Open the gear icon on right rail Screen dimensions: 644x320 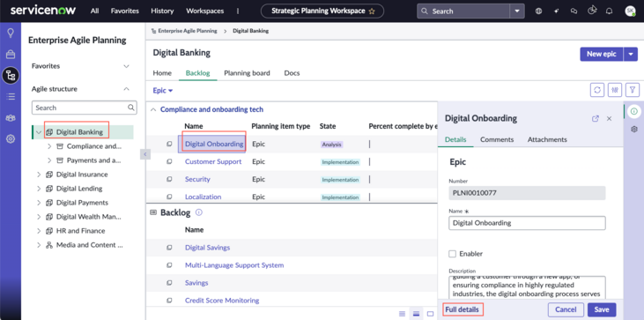coord(634,130)
